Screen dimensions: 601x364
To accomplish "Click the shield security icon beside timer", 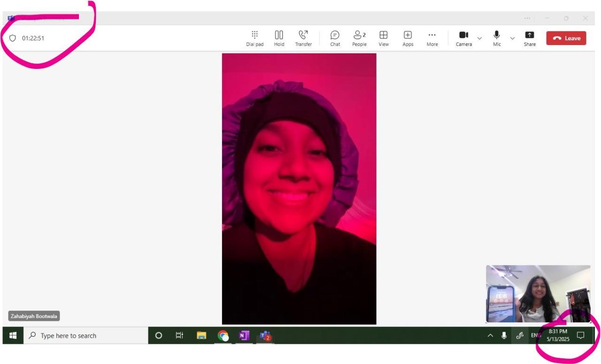I will (x=13, y=38).
